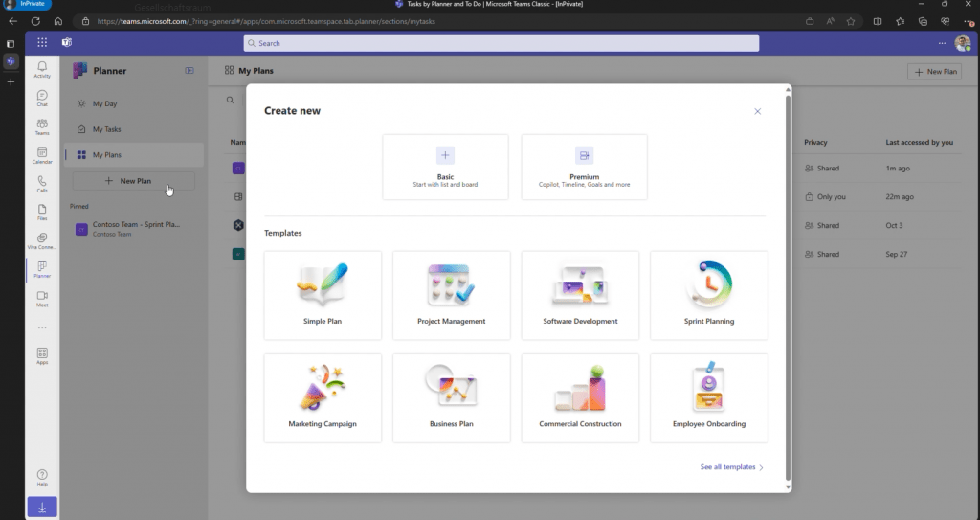Open the app launcher waffle icon
Image resolution: width=980 pixels, height=520 pixels.
42,42
